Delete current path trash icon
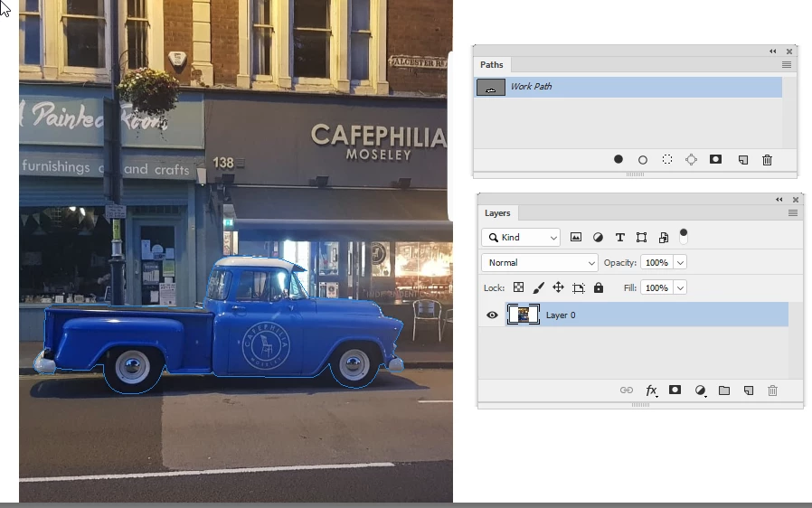This screenshot has width=812, height=508. 768,160
